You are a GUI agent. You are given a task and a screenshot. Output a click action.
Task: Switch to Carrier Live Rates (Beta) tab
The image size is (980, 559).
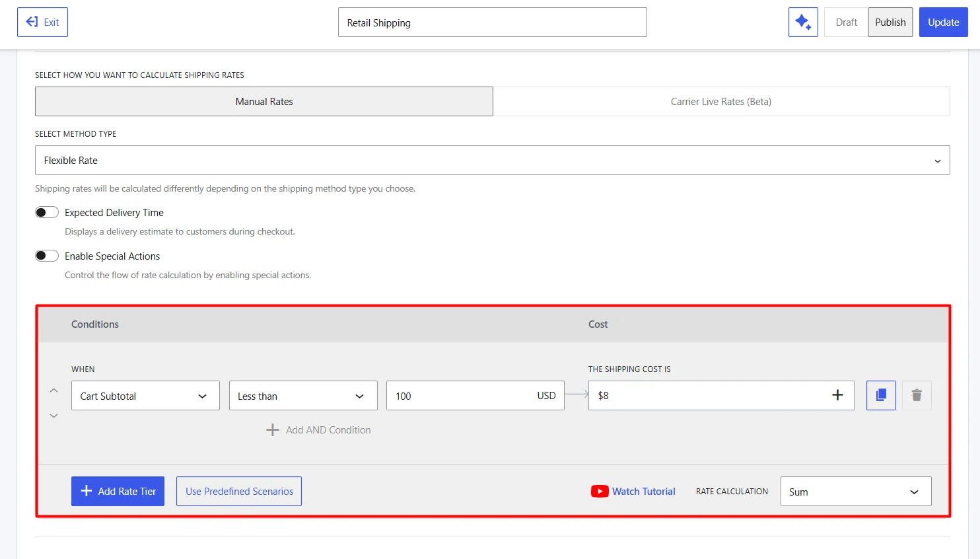pos(721,101)
